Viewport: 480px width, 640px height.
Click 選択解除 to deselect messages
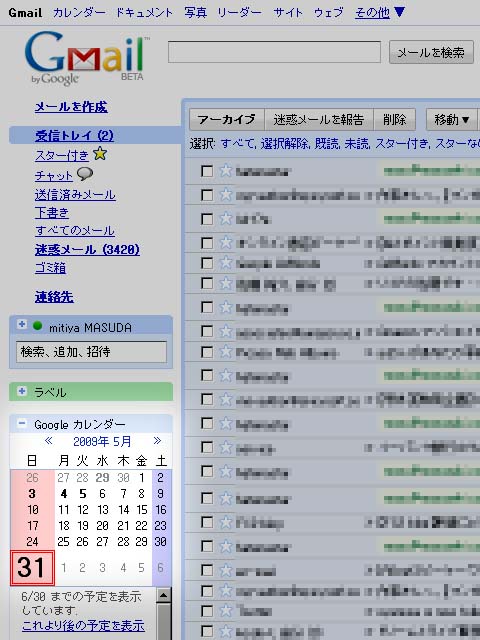pyautogui.click(x=284, y=144)
